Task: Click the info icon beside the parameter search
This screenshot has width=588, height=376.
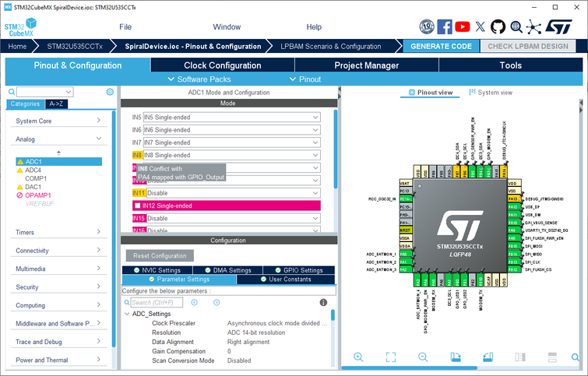Action: tap(323, 303)
